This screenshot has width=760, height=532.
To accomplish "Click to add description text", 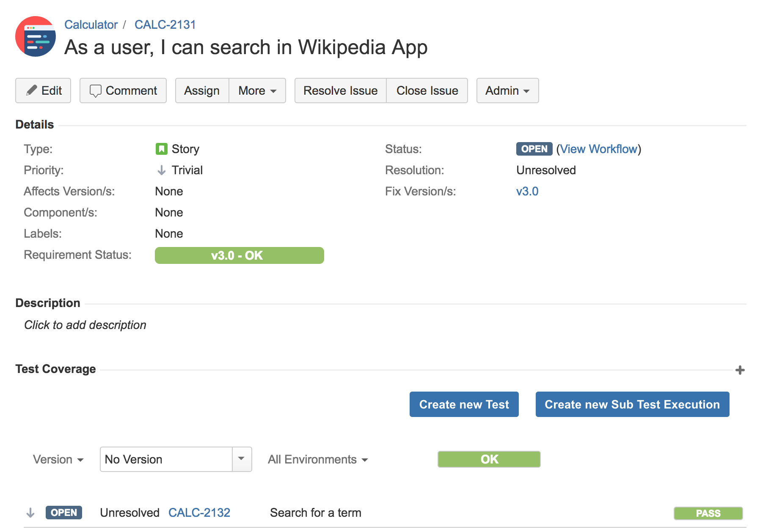I will click(85, 325).
